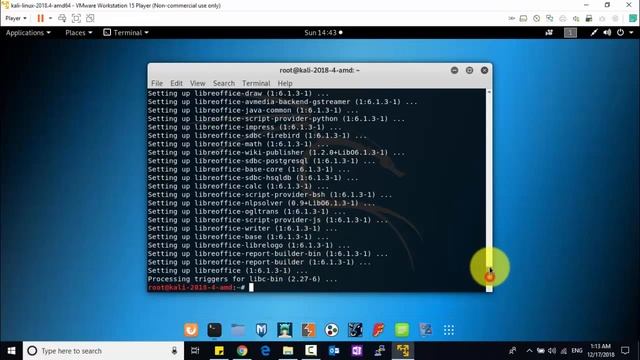Click the pen icon in Kali top panel
Viewport: 640px width, 360px height.
click(x=594, y=33)
